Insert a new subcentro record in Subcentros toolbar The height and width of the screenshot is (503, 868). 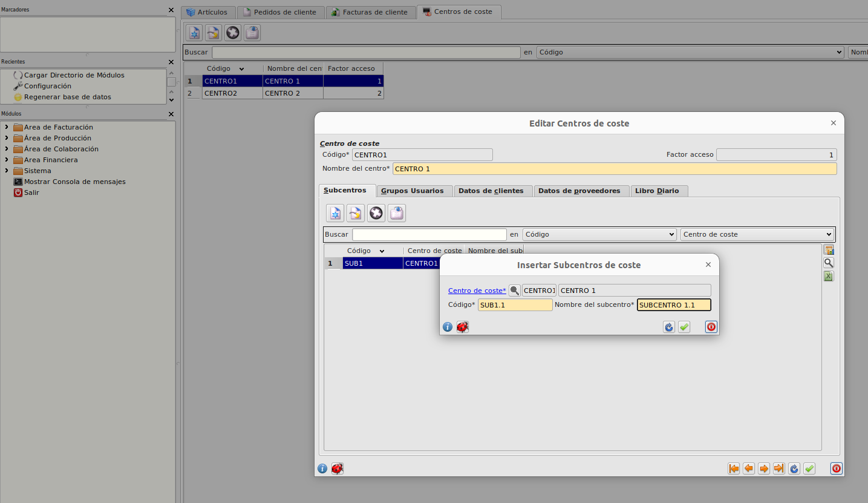pos(335,213)
